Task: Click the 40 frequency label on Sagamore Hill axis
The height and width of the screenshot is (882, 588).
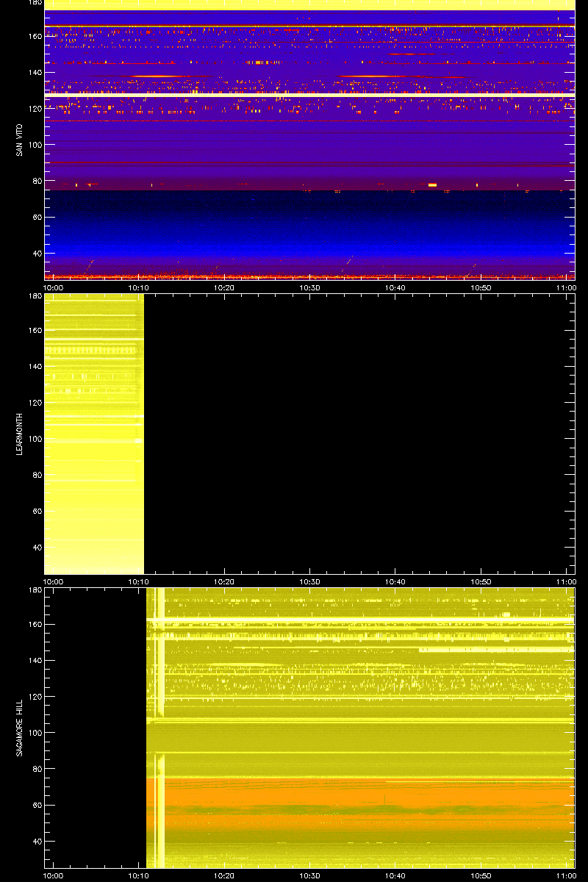Action: (36, 841)
